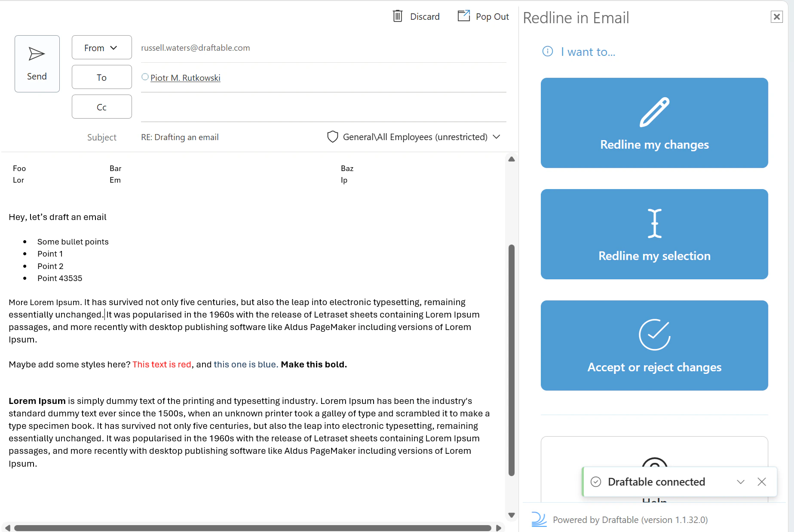Viewport: 794px width, 532px height.
Task: Click the bullet 'Some bullet points'
Action: tap(73, 242)
